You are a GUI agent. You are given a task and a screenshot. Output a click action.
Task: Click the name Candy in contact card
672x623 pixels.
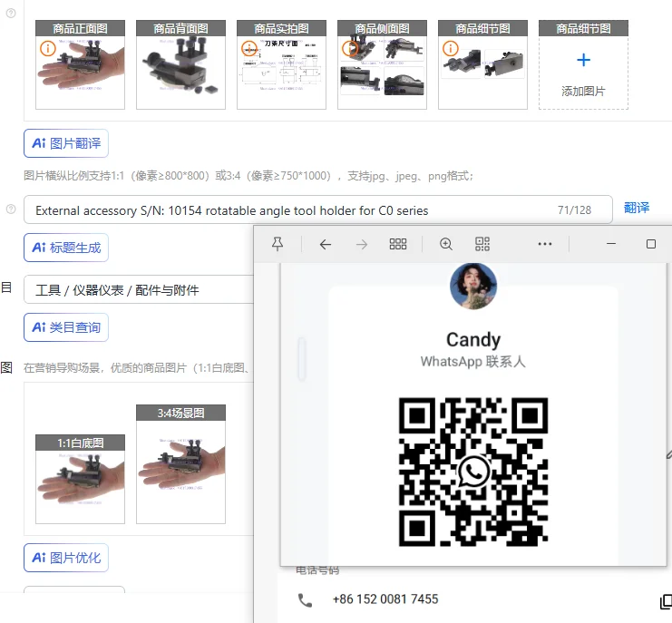pos(473,340)
